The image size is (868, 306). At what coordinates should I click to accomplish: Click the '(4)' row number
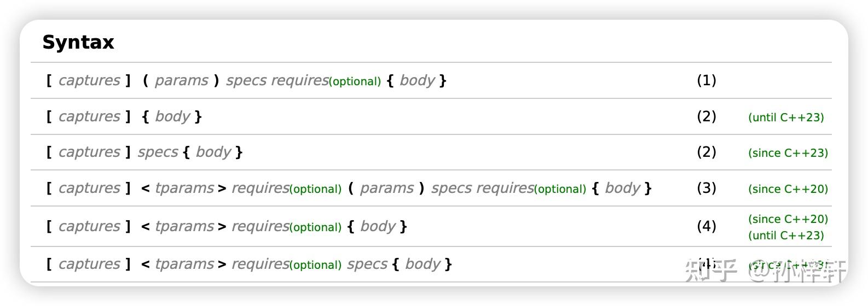[x=706, y=226]
